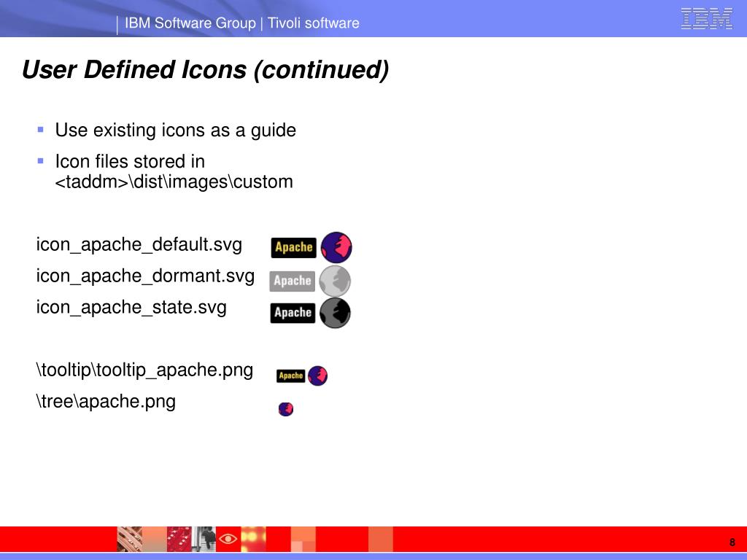Click the <taddm>\dist\images\custom path text
Screen dimensions: 747x560
tap(174, 182)
